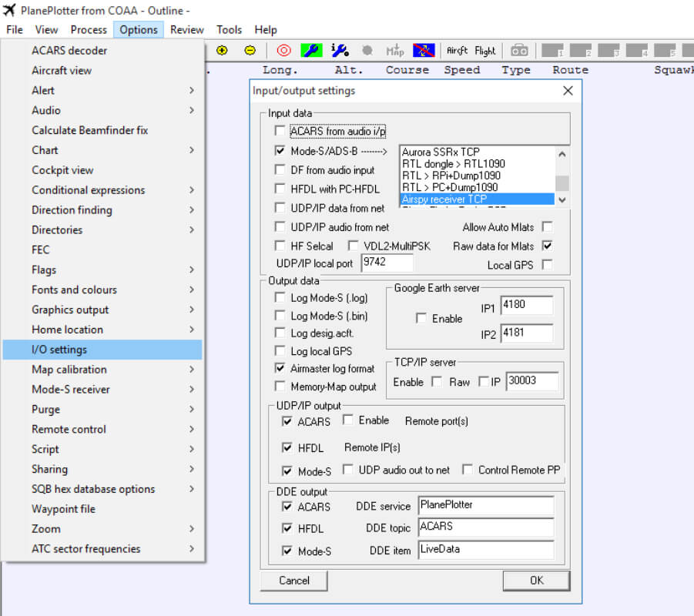This screenshot has height=616, width=694.
Task: Select view preset 4 icon
Action: pyautogui.click(x=637, y=51)
